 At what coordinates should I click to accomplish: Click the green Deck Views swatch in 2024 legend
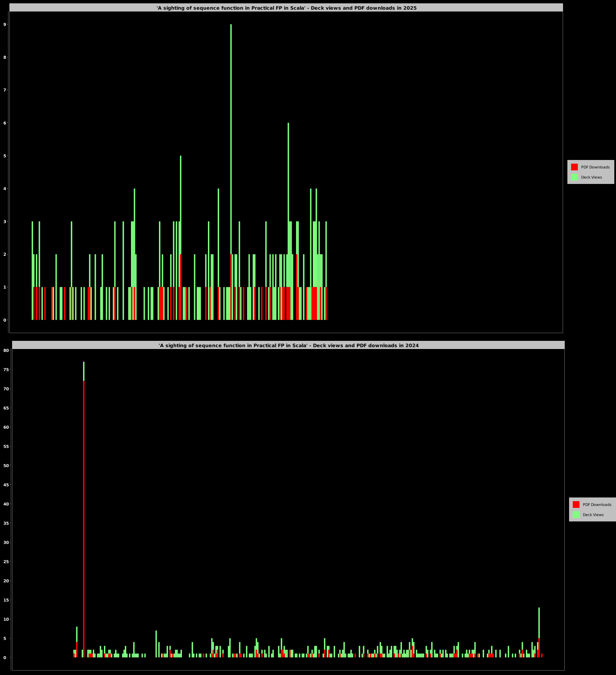point(576,515)
